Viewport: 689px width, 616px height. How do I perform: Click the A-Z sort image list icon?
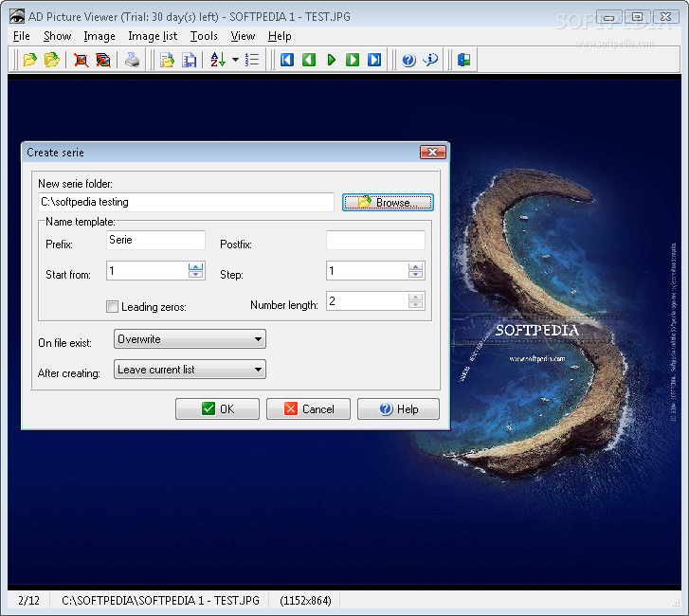point(218,60)
